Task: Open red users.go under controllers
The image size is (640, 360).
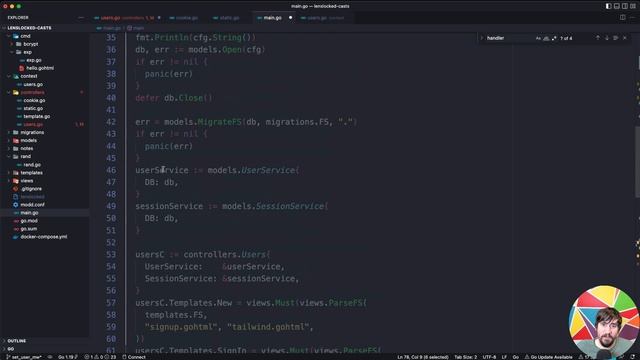Action: coord(45,124)
